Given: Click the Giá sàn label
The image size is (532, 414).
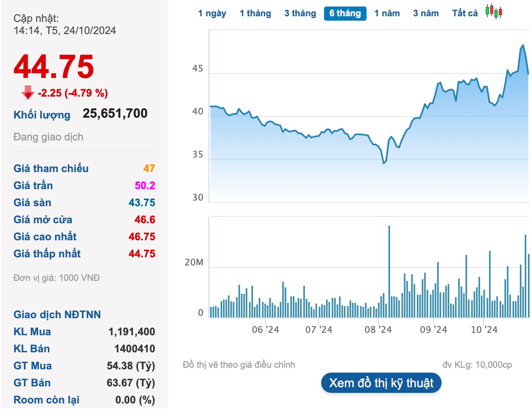Looking at the screenshot, I should click(x=32, y=203).
